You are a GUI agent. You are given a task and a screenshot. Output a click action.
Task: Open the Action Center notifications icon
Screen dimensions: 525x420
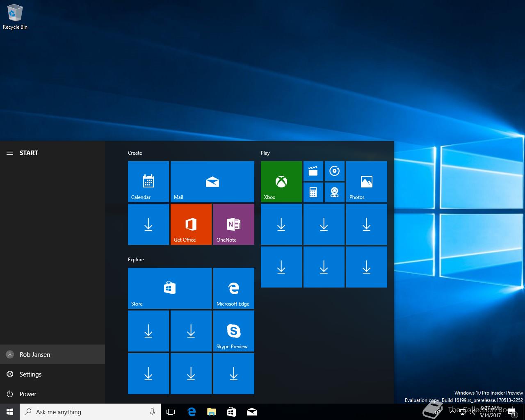point(512,412)
